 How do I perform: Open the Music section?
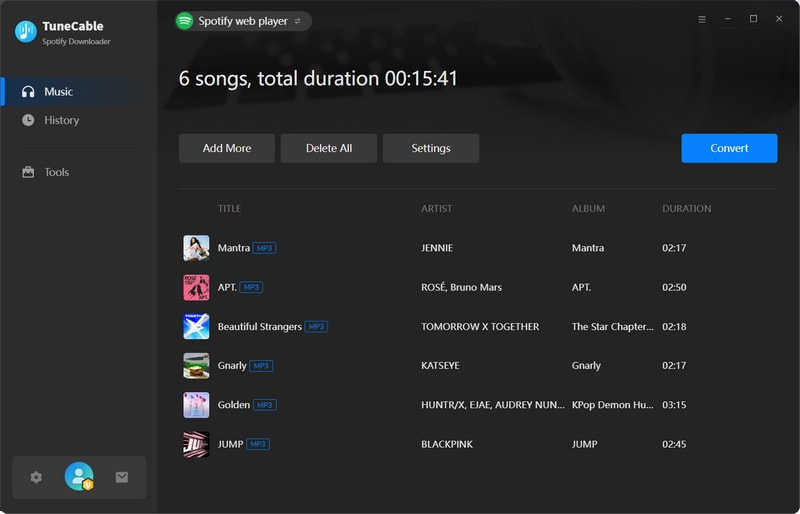[79, 91]
